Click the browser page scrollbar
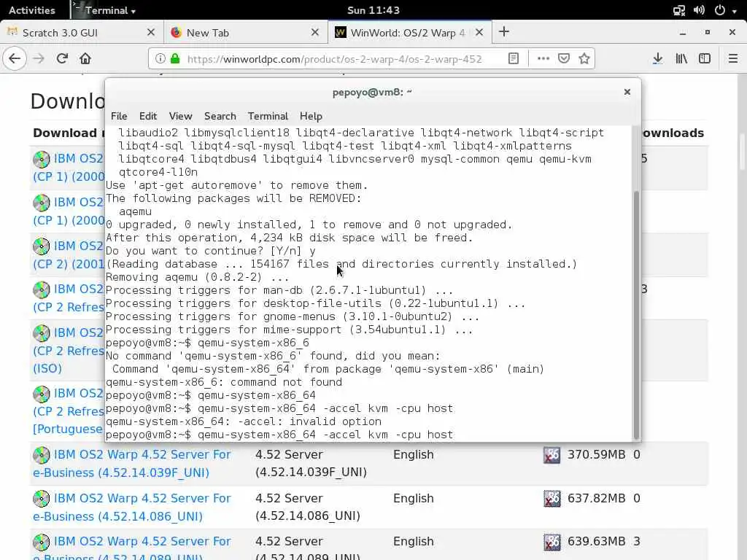The height and width of the screenshot is (560, 747). (x=742, y=152)
